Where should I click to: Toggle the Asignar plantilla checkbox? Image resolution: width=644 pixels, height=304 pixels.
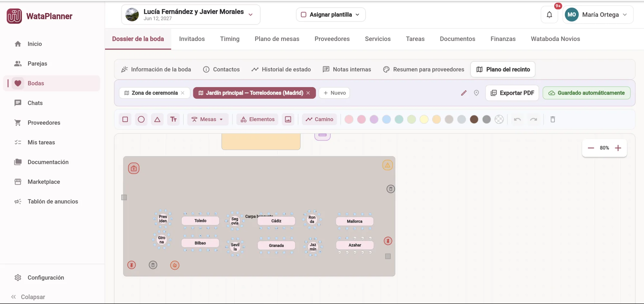pos(303,15)
